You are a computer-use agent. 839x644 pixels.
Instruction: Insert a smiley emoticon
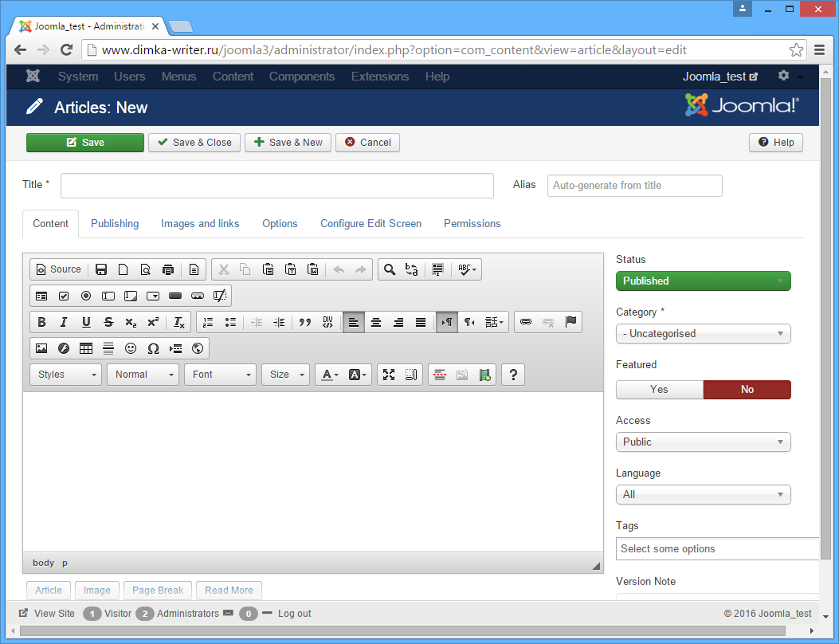[x=131, y=348]
